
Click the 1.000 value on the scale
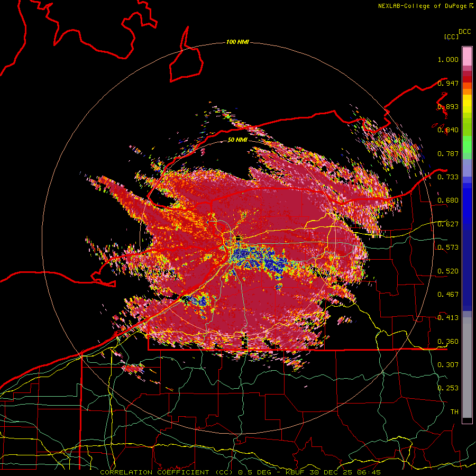tap(448, 60)
